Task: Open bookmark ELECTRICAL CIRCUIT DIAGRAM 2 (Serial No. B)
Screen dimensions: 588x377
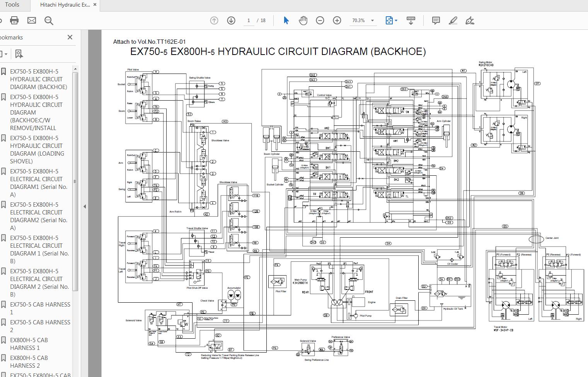Action: coord(39,283)
